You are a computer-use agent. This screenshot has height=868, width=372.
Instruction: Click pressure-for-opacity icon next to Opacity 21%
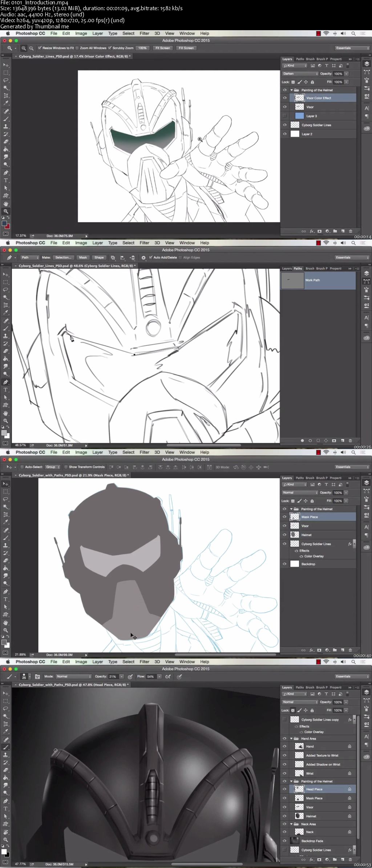130,676
